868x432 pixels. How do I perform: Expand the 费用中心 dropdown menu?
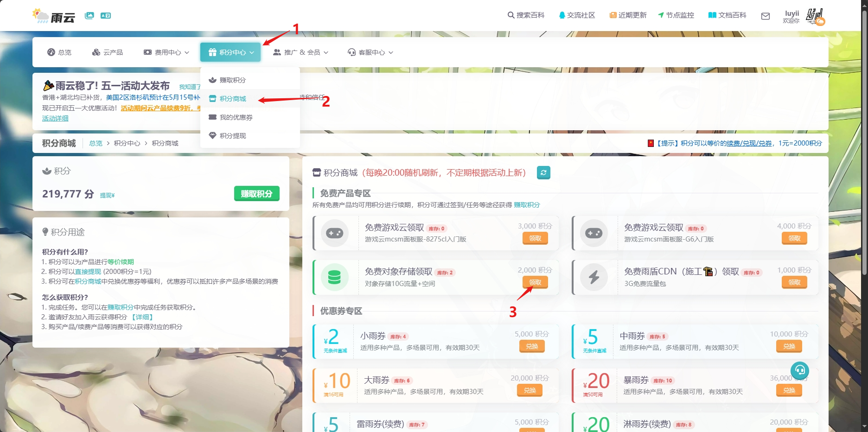click(166, 52)
